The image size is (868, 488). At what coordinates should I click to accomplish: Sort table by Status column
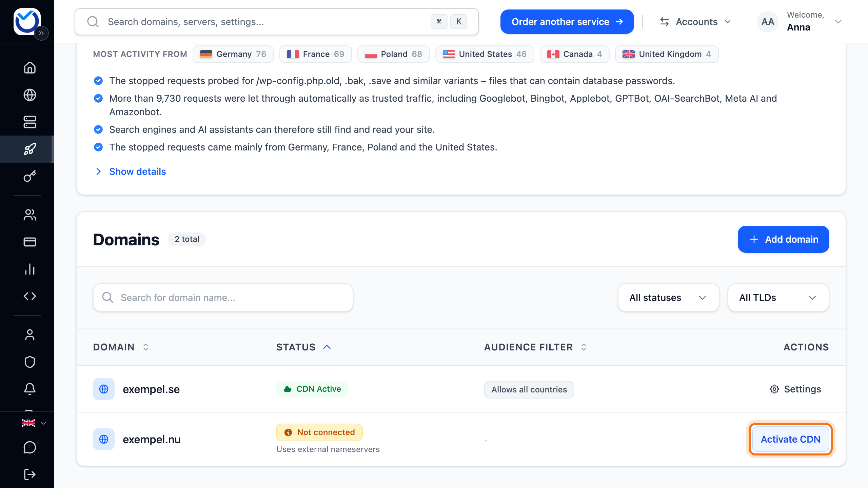303,347
